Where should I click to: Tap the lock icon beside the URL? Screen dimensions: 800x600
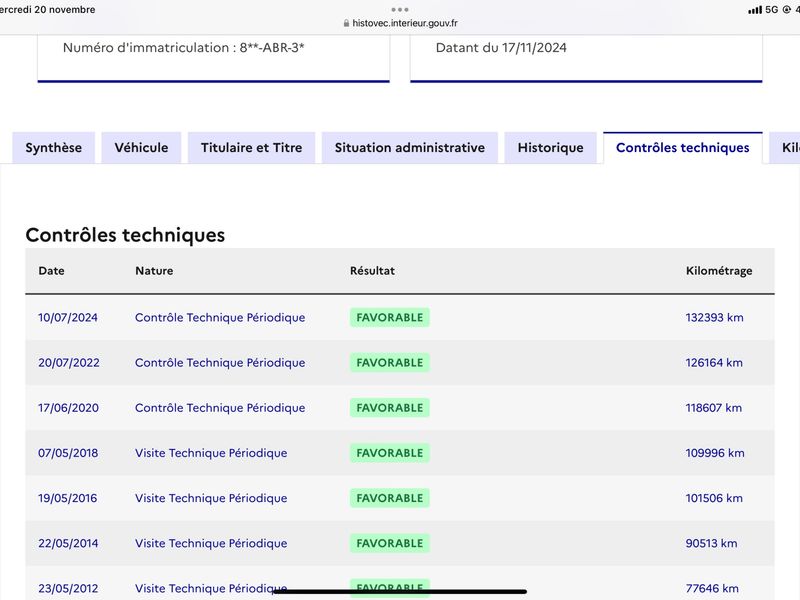click(346, 23)
